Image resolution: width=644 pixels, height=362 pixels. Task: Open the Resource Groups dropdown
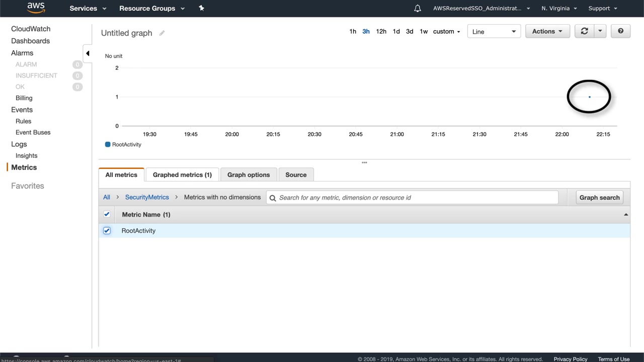(x=152, y=8)
